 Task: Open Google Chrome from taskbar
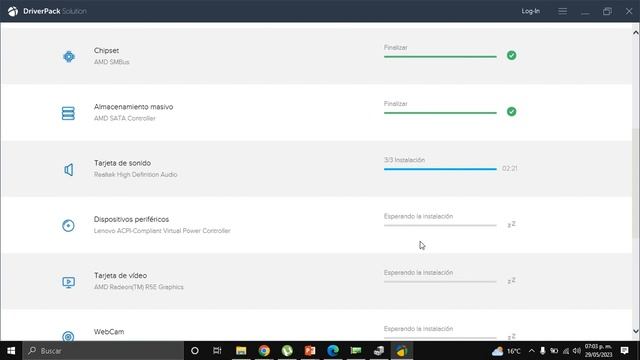pos(264,351)
